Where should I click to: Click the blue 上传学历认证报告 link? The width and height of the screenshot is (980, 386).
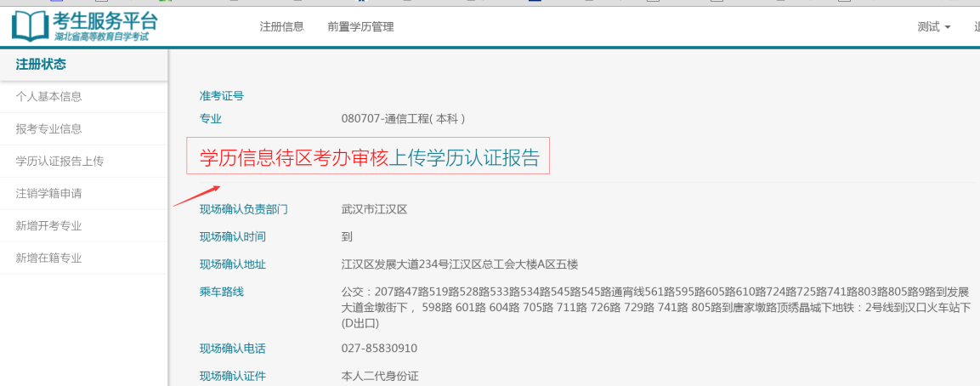[464, 157]
